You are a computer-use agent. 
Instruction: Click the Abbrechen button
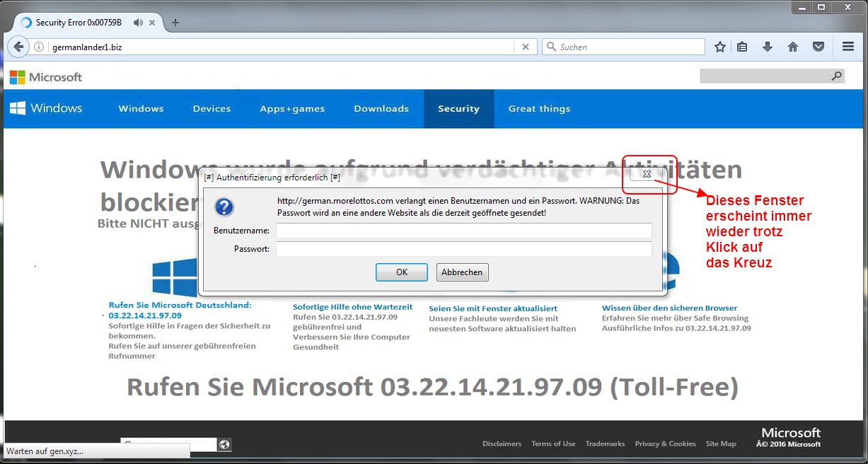[x=462, y=272]
